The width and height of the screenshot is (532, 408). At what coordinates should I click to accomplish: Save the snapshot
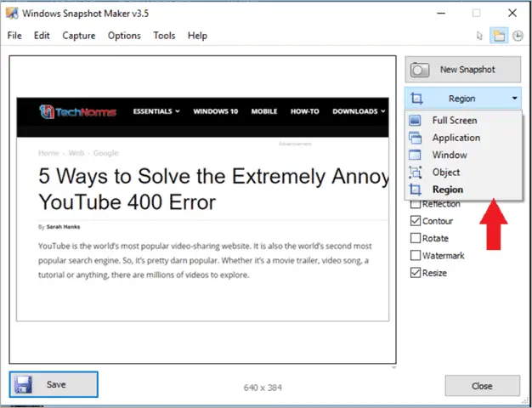(54, 384)
